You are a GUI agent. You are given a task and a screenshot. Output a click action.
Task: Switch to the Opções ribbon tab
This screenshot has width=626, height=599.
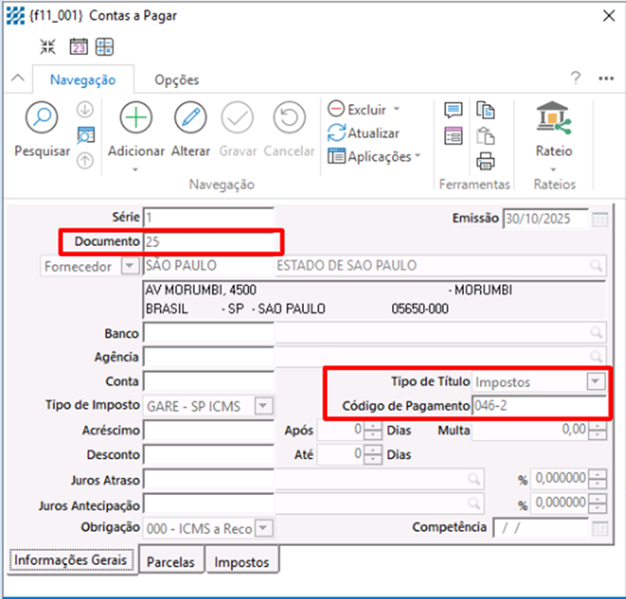[176, 80]
